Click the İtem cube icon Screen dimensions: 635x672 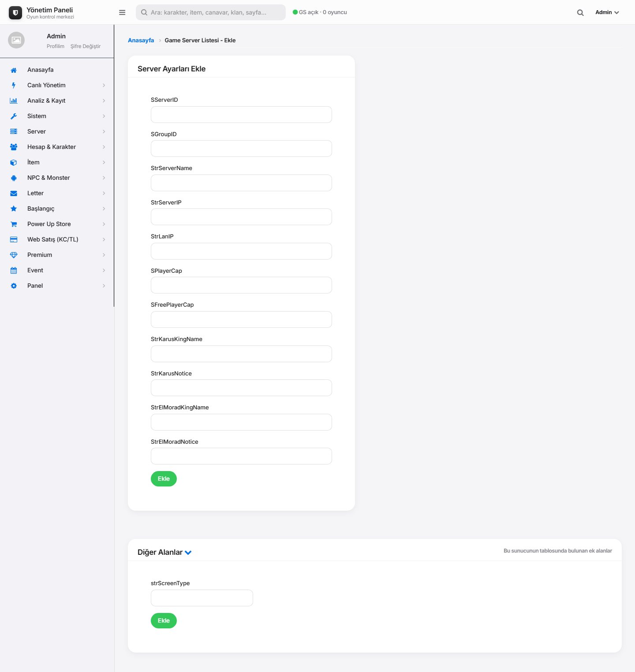pos(14,163)
